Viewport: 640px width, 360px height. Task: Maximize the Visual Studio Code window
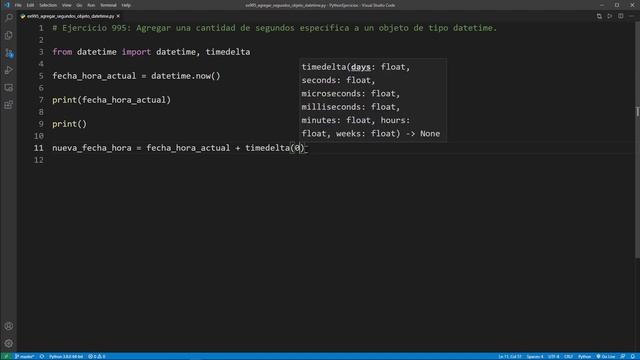coord(617,5)
